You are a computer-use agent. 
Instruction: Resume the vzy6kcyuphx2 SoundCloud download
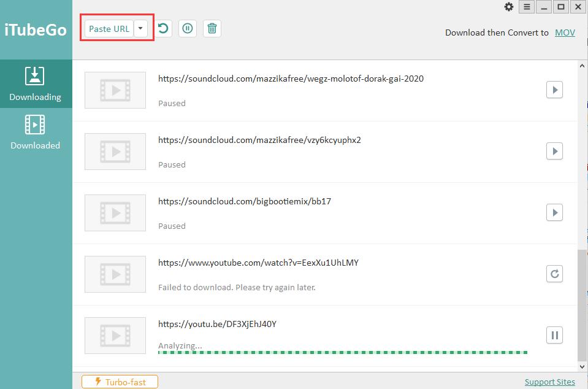pyautogui.click(x=555, y=151)
